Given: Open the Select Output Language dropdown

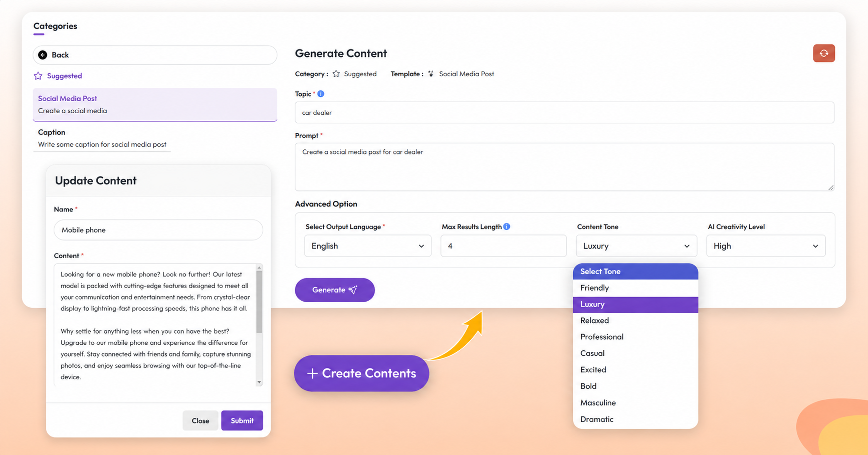Looking at the screenshot, I should [367, 246].
